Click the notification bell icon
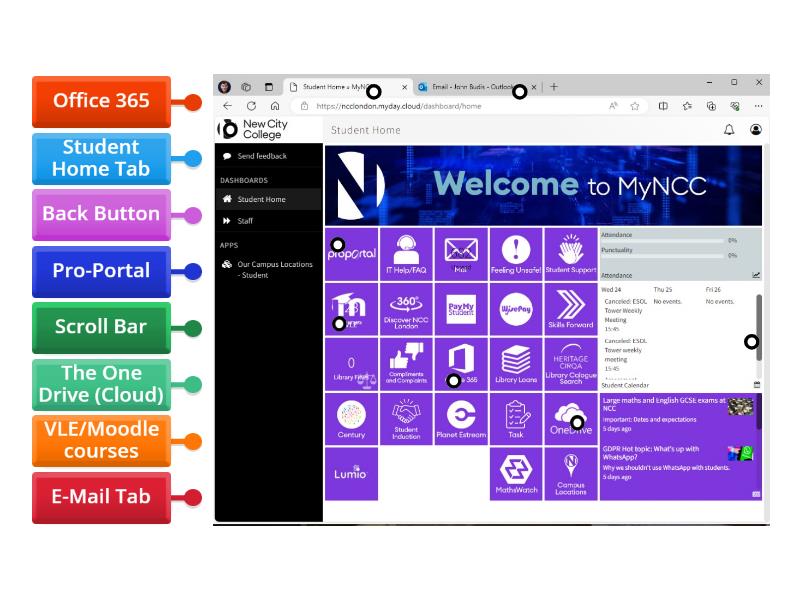 coord(729,130)
